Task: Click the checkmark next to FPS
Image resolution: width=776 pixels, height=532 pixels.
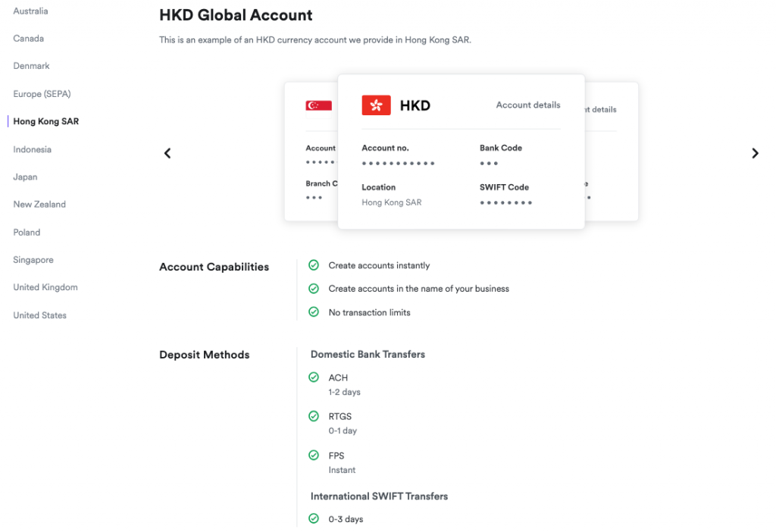Action: point(314,455)
